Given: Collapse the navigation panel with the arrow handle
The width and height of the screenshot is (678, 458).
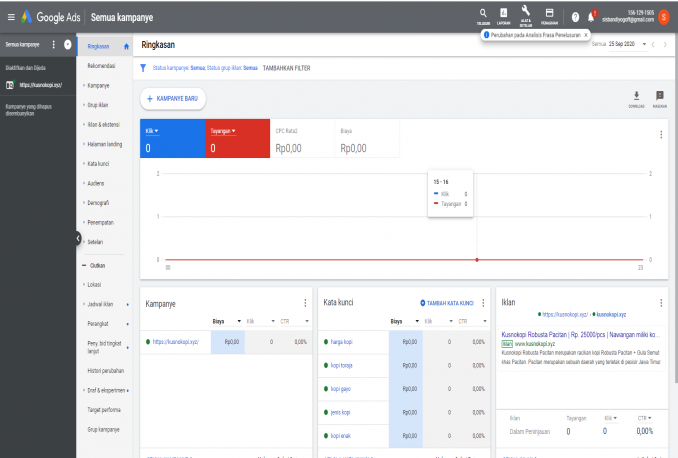Looking at the screenshot, I should coord(78,238).
